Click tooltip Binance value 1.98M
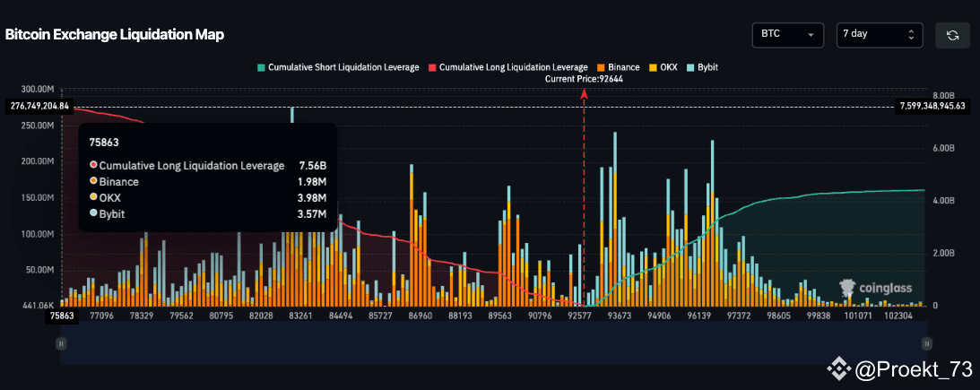The image size is (980, 390). 314,182
